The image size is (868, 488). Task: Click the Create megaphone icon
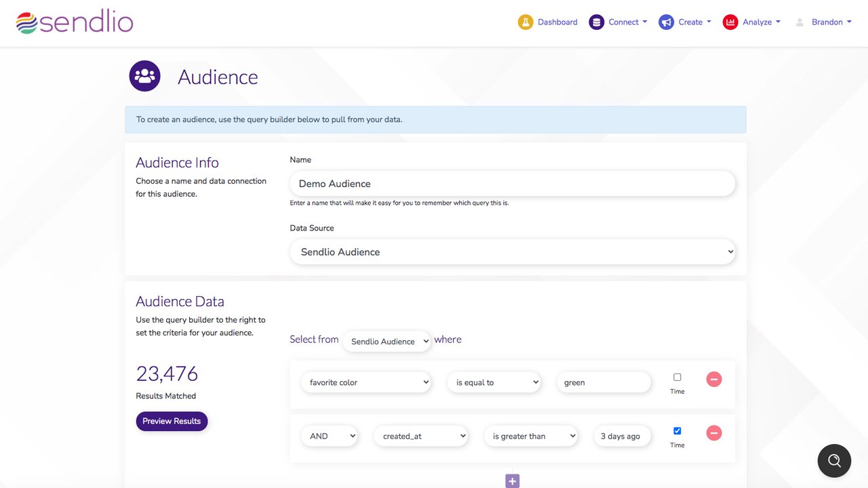pyautogui.click(x=666, y=22)
